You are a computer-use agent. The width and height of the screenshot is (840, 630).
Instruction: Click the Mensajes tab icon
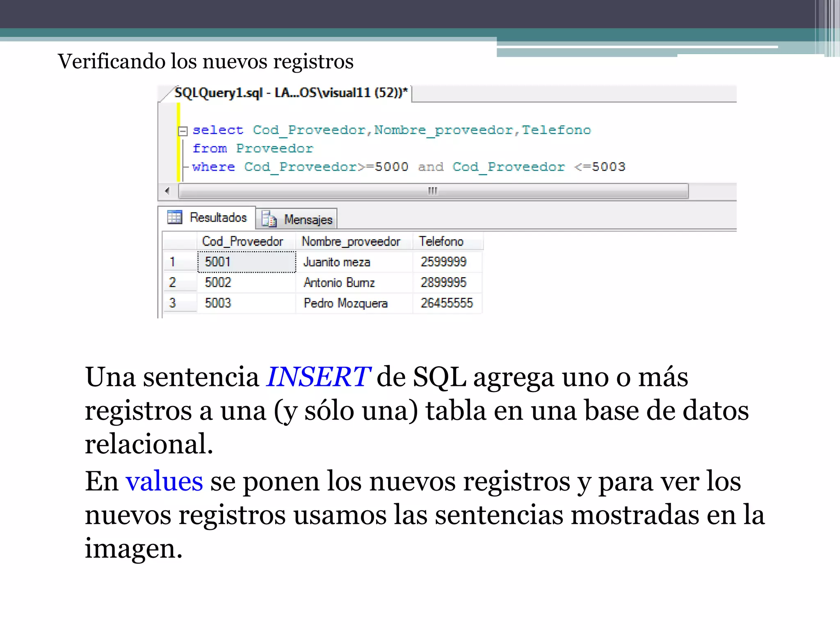[x=269, y=219]
